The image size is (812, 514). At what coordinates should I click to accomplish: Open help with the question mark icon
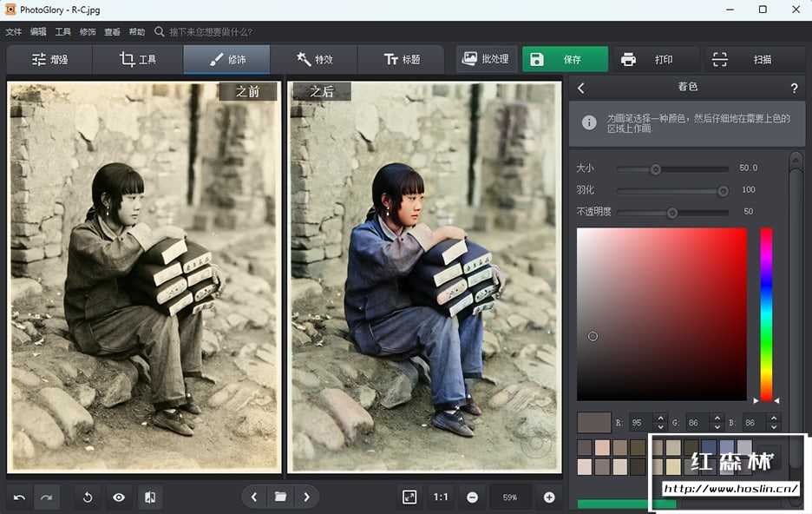click(x=794, y=88)
